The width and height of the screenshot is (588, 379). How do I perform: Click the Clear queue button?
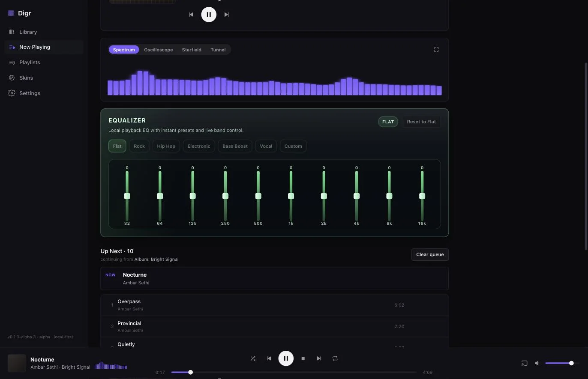pos(430,255)
